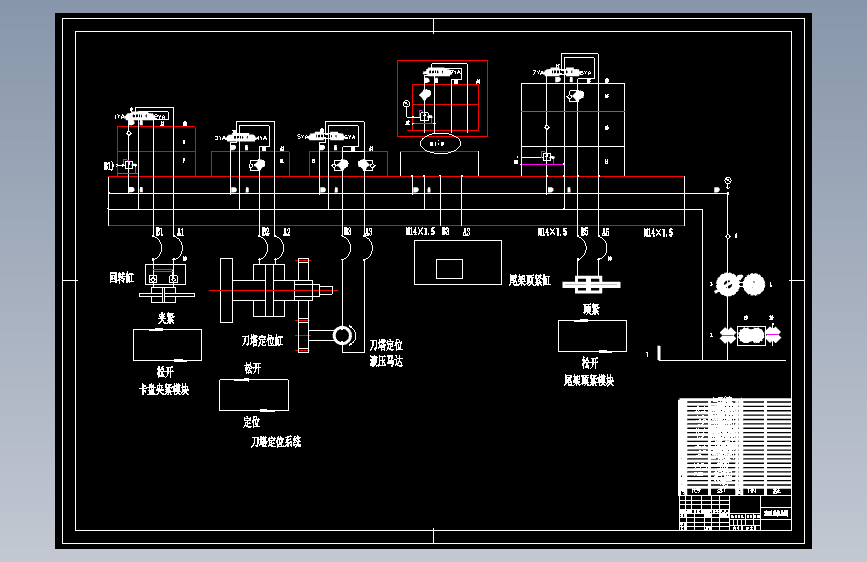867x562 pixels.
Task: Click the pressure valve inside the red-boxed module
Action: click(425, 117)
